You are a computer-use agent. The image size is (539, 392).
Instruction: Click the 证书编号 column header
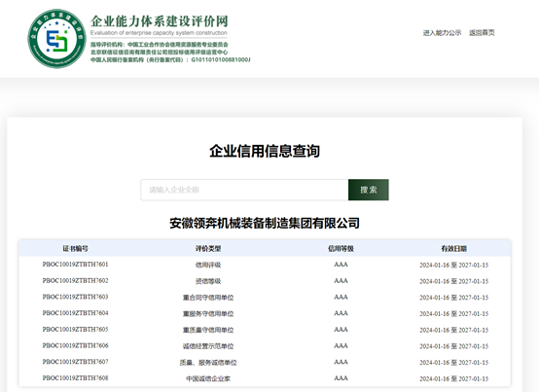(75, 248)
